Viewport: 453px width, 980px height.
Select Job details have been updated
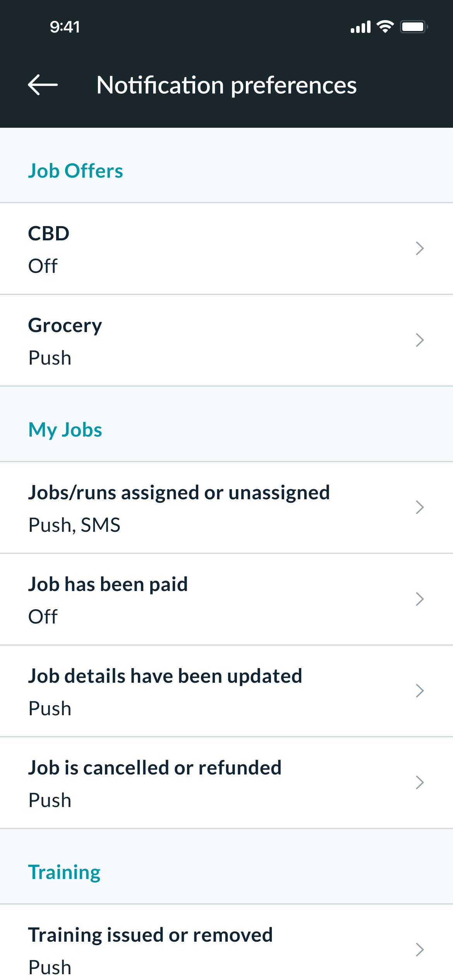[x=194, y=691]
